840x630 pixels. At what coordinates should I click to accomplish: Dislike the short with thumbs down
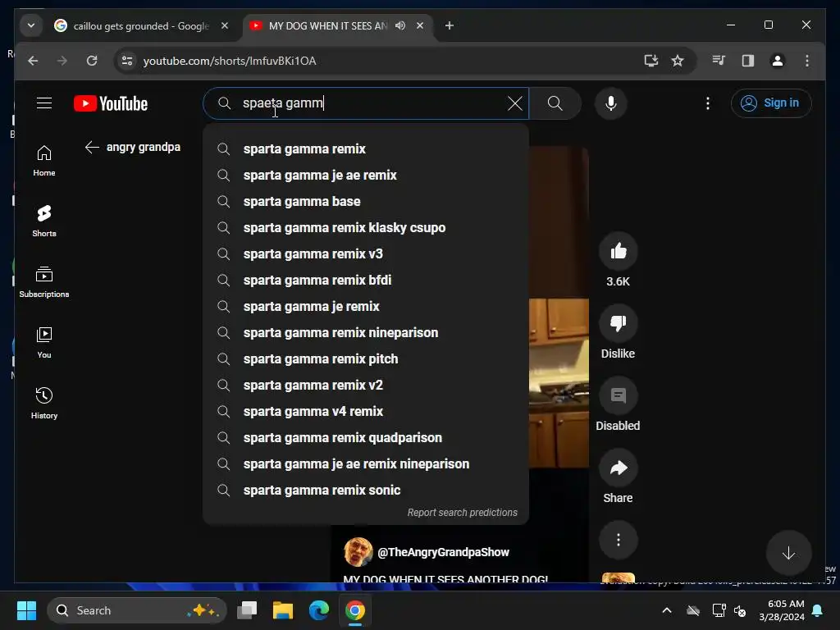pos(619,323)
